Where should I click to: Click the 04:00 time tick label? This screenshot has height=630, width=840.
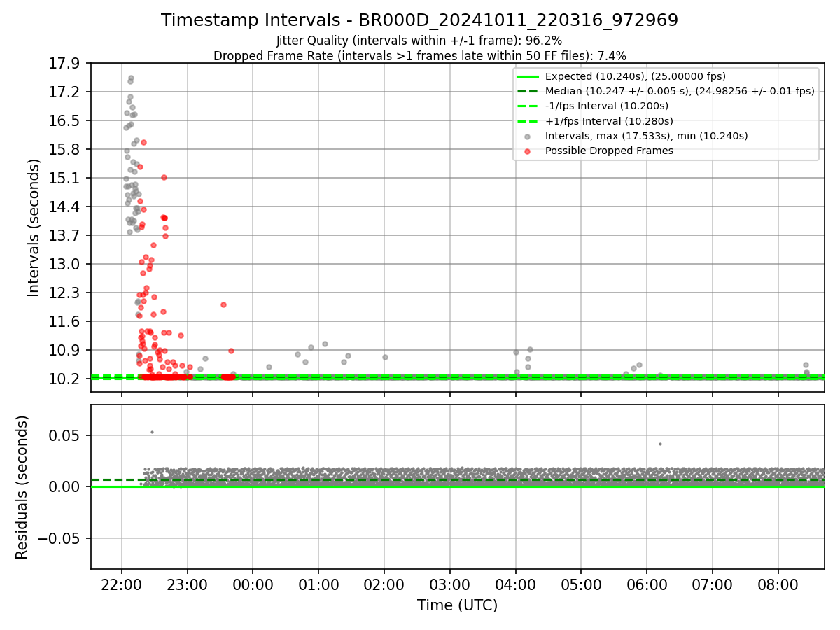[x=516, y=584]
